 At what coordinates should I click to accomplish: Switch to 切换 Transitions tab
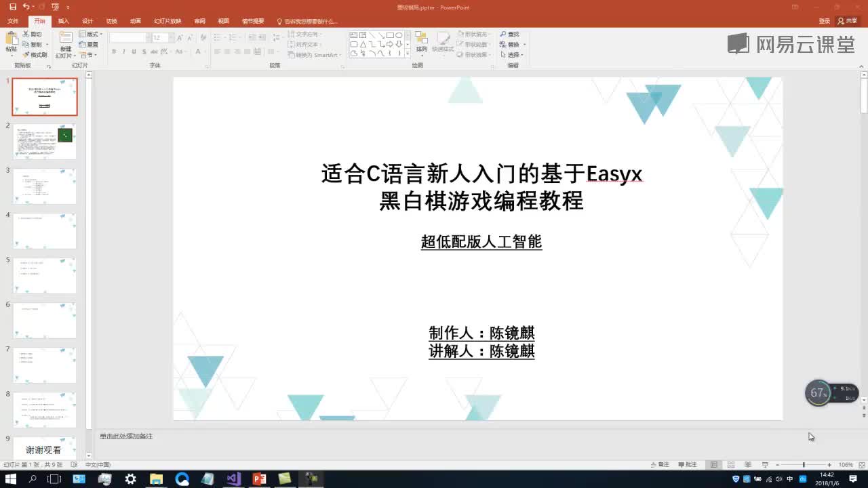coord(111,21)
